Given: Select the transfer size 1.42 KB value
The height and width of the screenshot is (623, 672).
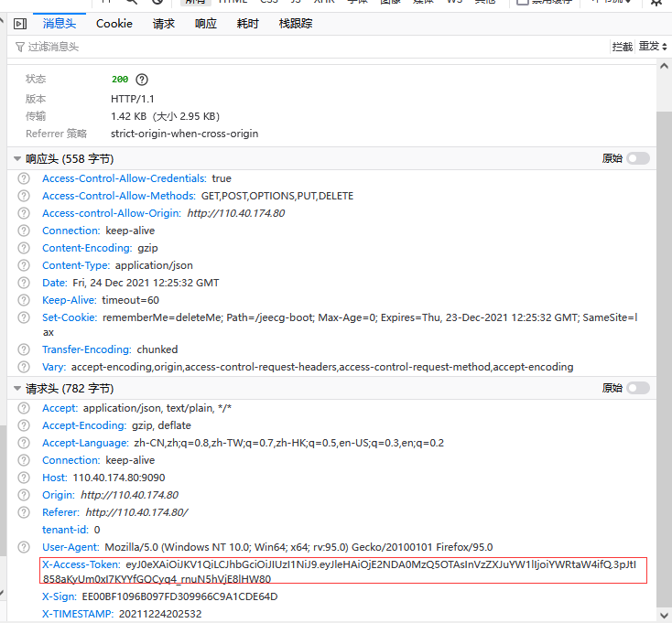Looking at the screenshot, I should 128,116.
